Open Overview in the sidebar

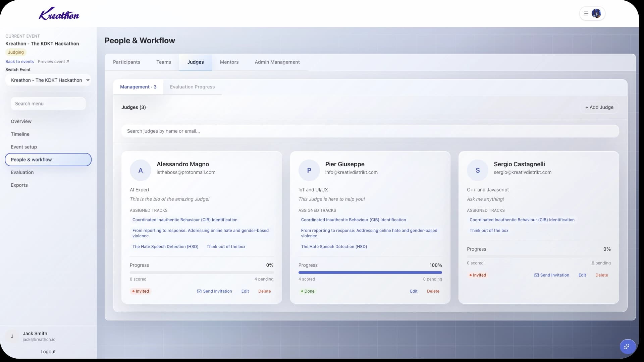tap(48, 121)
